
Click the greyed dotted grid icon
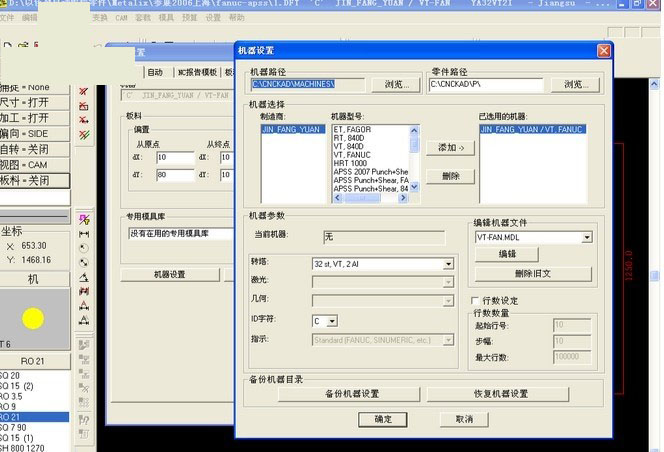(x=84, y=402)
